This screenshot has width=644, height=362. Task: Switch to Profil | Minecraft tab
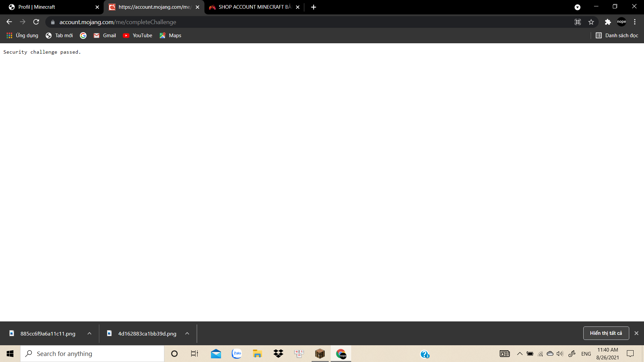pos(50,7)
